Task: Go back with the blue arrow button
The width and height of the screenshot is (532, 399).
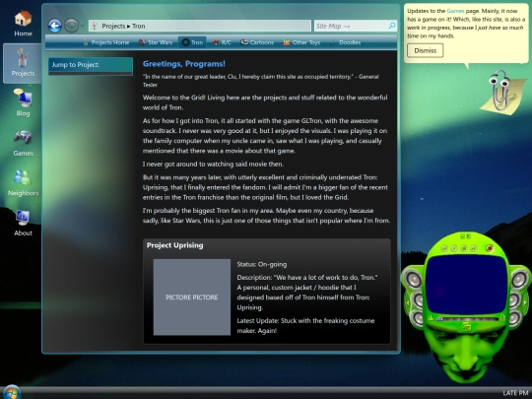Action: (55, 26)
